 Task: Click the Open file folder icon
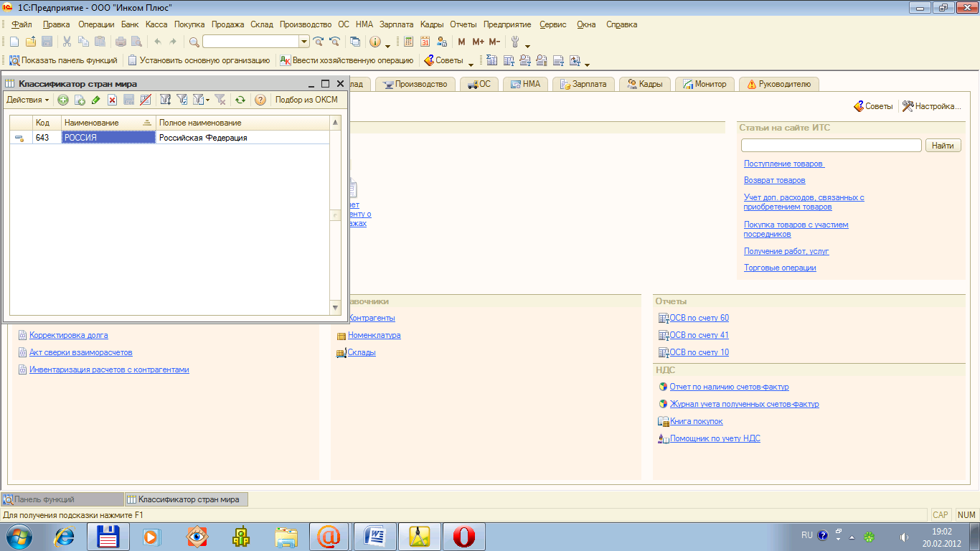click(x=31, y=42)
